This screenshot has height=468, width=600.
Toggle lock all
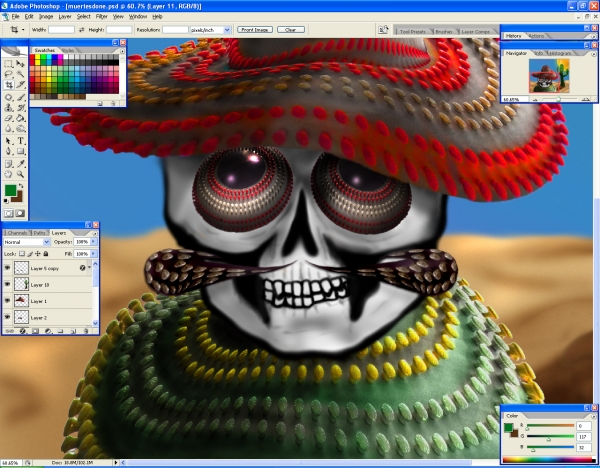point(46,254)
